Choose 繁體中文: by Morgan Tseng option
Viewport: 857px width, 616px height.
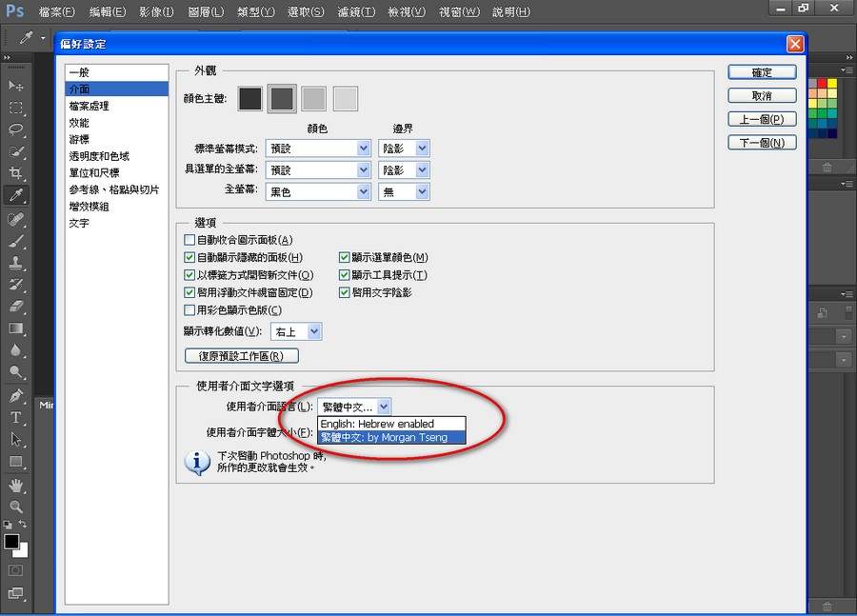391,437
